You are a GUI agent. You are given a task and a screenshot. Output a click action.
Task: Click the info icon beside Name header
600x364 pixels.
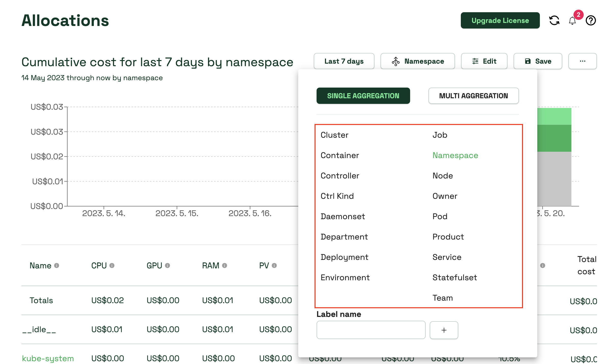pyautogui.click(x=57, y=265)
